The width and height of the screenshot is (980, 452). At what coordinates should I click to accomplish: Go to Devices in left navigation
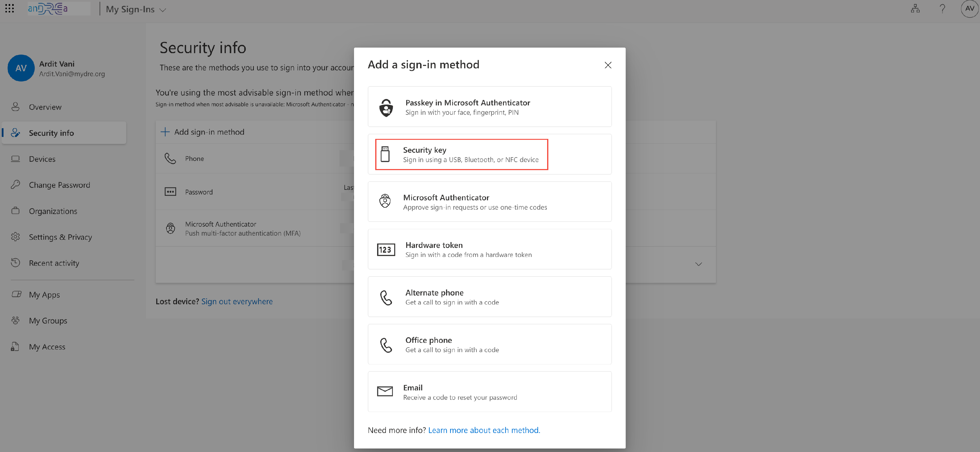coord(42,159)
